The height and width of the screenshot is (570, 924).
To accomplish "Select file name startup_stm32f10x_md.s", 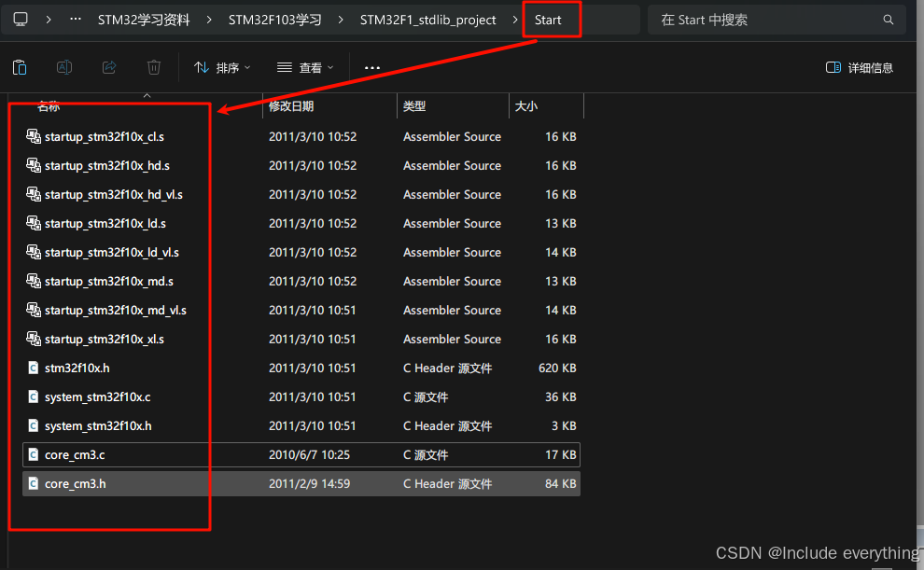I will [x=109, y=281].
